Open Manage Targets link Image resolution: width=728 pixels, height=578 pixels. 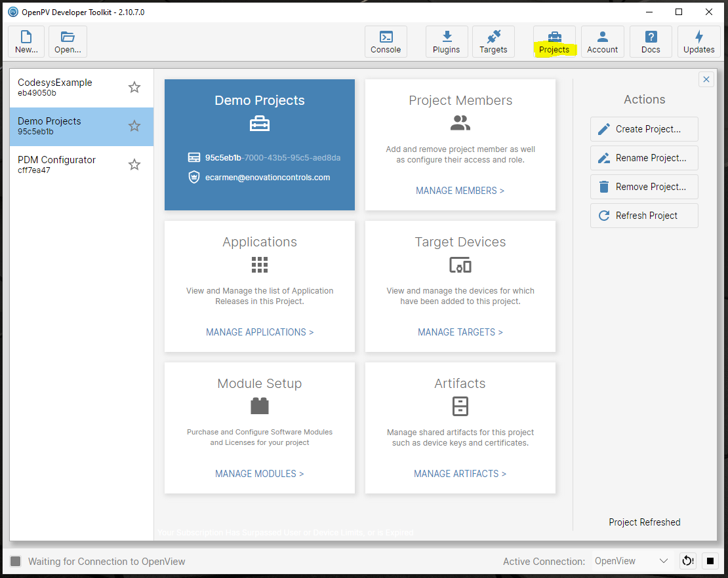point(460,332)
